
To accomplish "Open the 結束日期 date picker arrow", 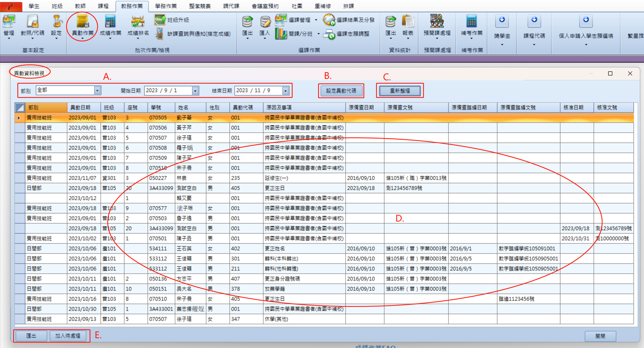I will click(x=285, y=91).
